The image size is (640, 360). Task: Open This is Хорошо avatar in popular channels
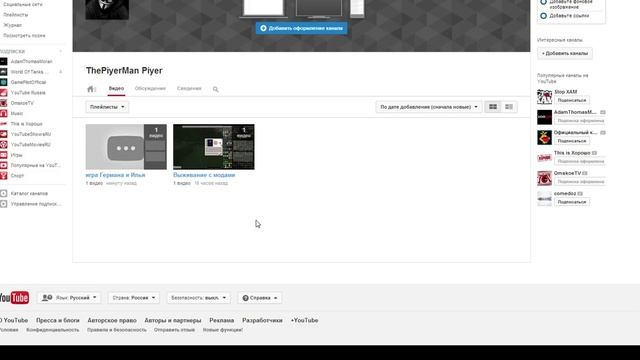click(x=544, y=158)
